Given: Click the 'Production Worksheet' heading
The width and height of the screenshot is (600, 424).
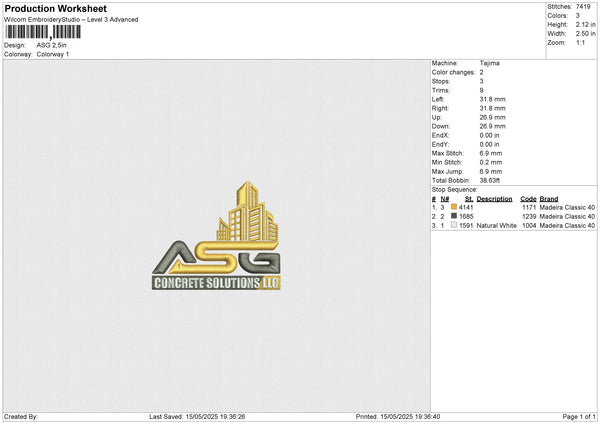Looking at the screenshot, I should click(x=56, y=8).
